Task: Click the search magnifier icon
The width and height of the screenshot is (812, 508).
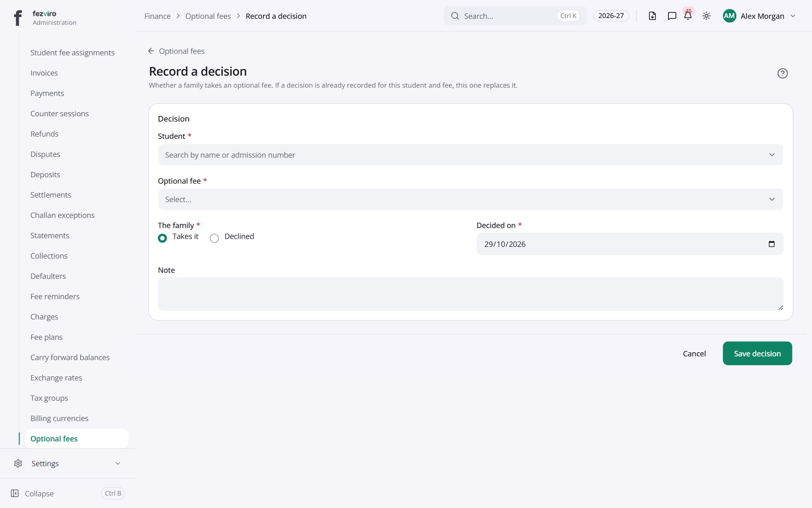Action: [455, 16]
